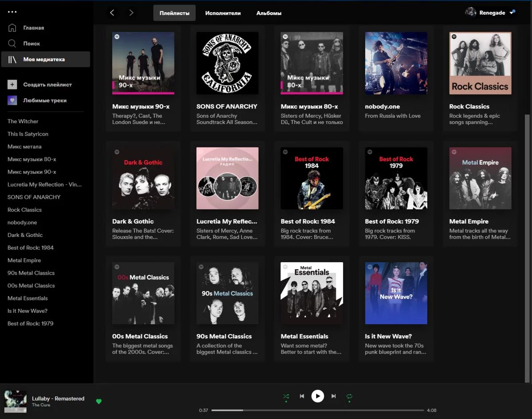This screenshot has width=532, height=419.
Task: Switch to the Альбомы tab
Action: pos(269,13)
